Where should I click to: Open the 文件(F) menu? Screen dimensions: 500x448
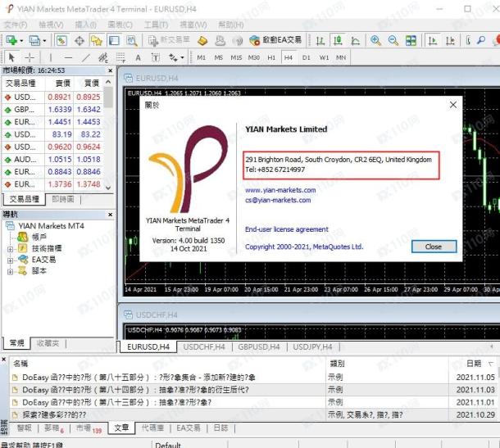pos(16,25)
